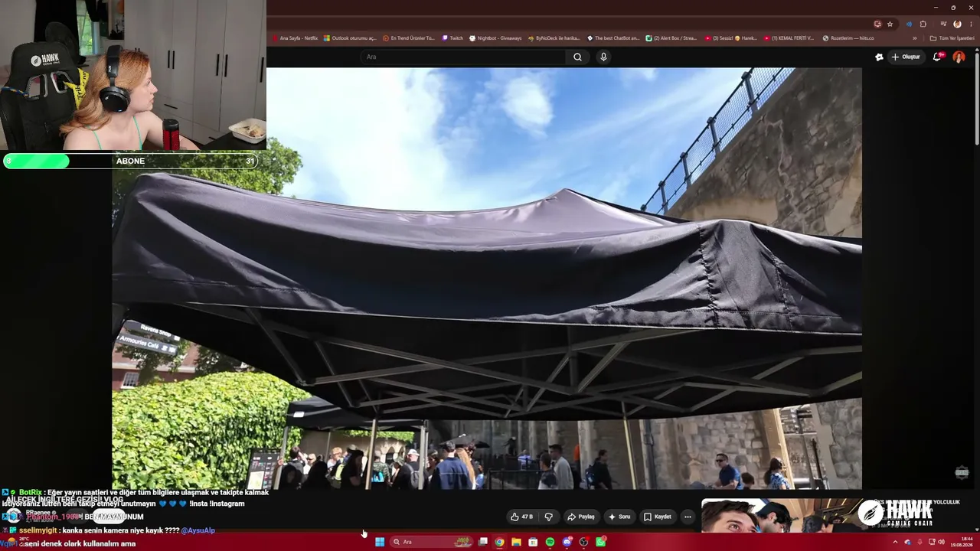Activate YouTube voice search microphone
This screenshot has height=551, width=980.
pos(603,57)
